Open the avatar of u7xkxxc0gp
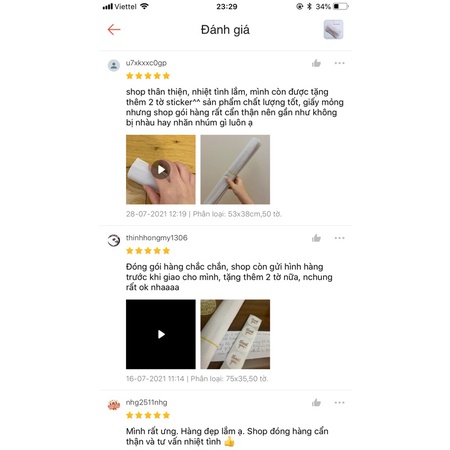Viewport: 450px width, 450px height. point(114,65)
